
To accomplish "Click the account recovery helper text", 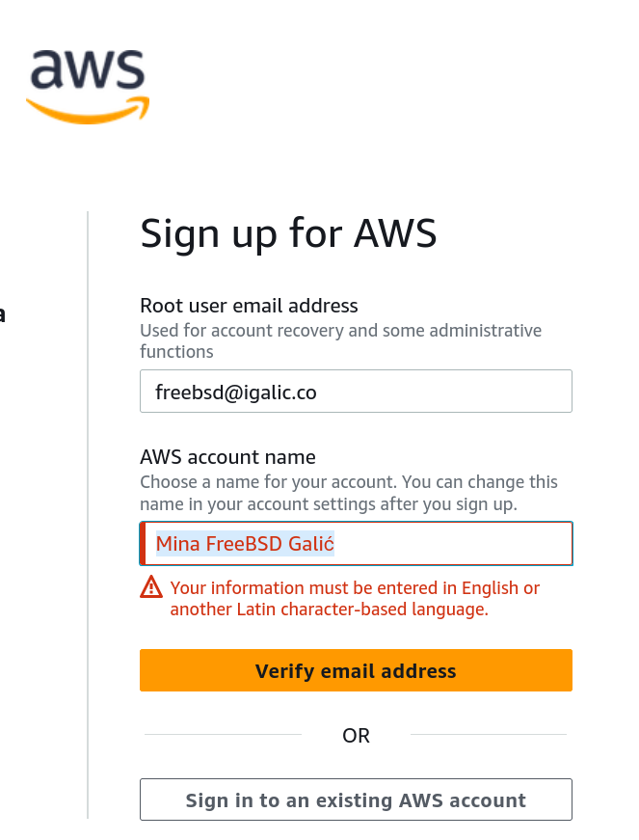I will 340,340.
